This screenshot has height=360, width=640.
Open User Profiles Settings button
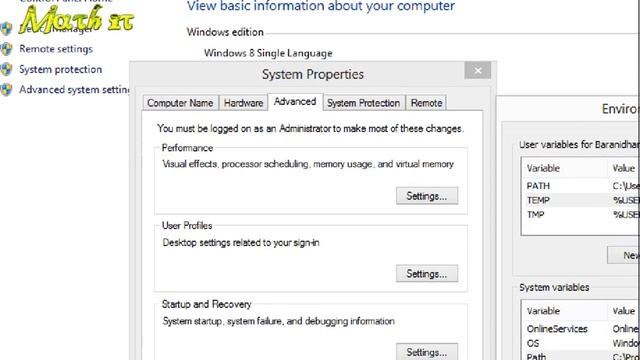pyautogui.click(x=427, y=273)
